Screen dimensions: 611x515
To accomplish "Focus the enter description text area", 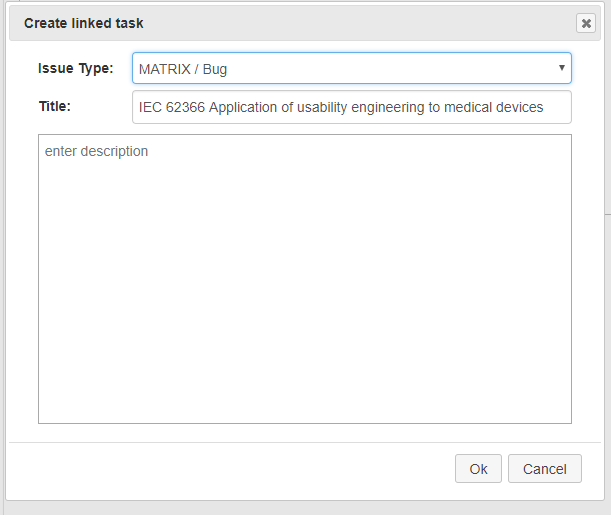I will tap(305, 279).
